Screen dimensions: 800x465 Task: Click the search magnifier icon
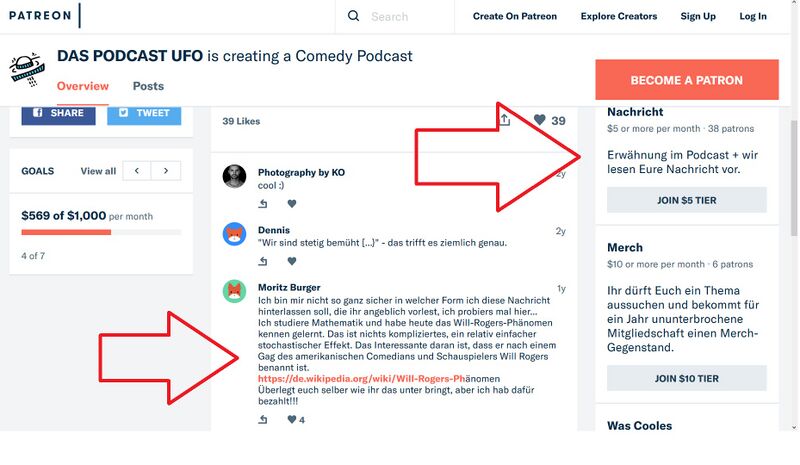(353, 16)
